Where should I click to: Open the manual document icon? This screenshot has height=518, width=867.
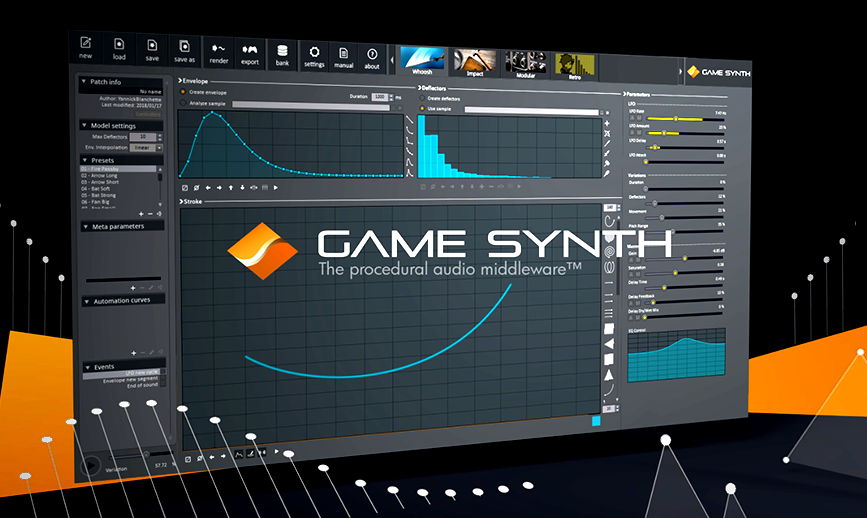[343, 54]
